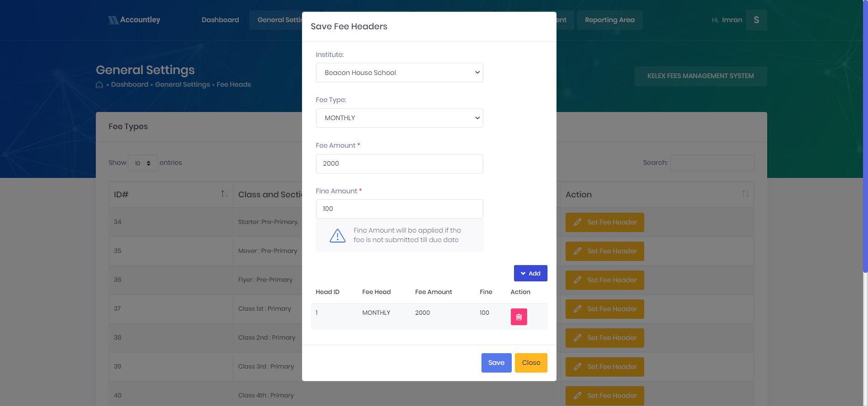The width and height of the screenshot is (868, 406).
Task: Go to General Settings breadcrumb link
Action: tap(183, 84)
